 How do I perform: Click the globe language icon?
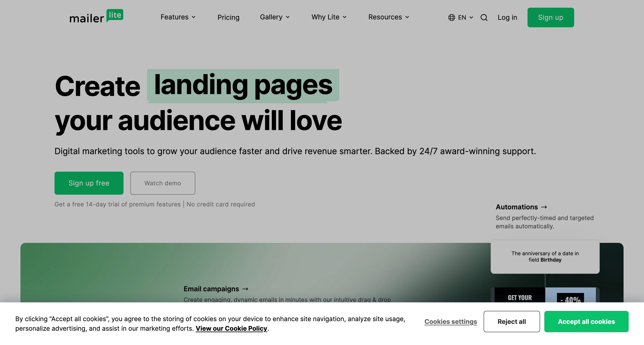point(451,17)
